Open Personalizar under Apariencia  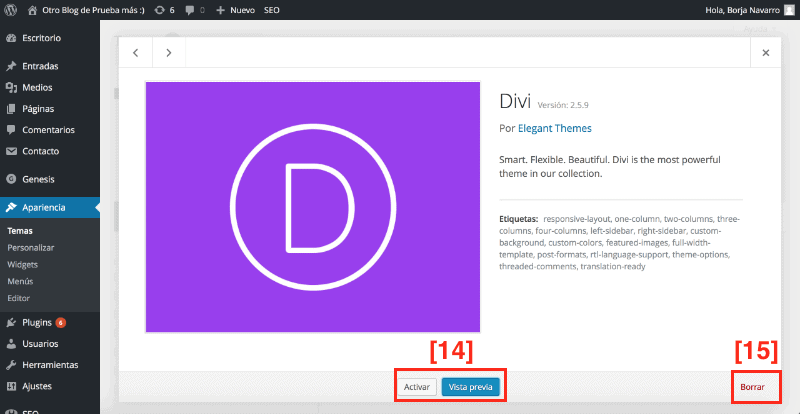(31, 248)
